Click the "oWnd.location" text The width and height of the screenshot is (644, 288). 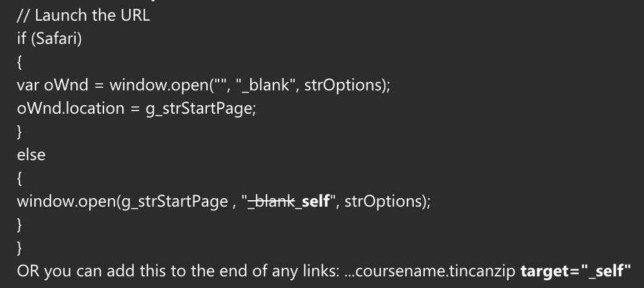[x=70, y=108]
